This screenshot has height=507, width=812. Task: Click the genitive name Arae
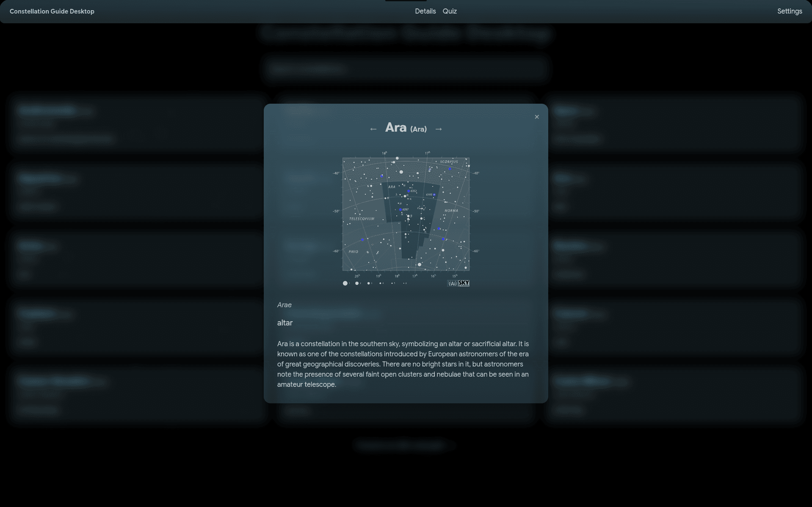284,305
